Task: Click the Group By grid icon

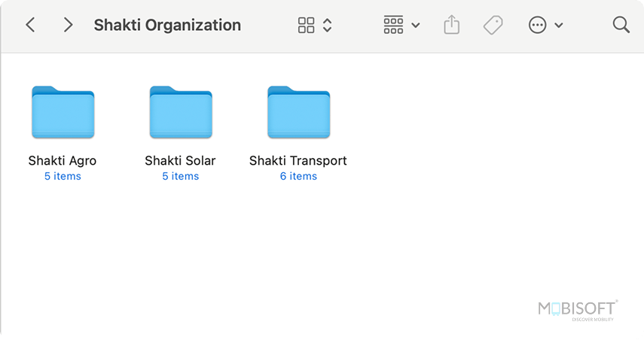Action: (393, 25)
